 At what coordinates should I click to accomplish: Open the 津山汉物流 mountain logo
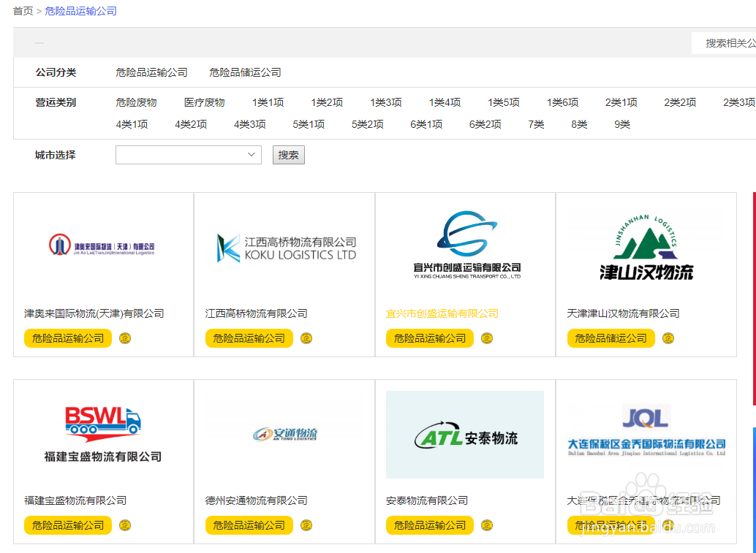click(646, 247)
